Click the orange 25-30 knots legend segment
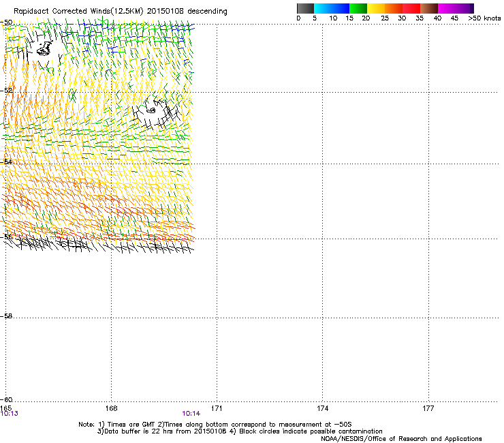Viewport: 504px width, 443px height. pos(394,8)
